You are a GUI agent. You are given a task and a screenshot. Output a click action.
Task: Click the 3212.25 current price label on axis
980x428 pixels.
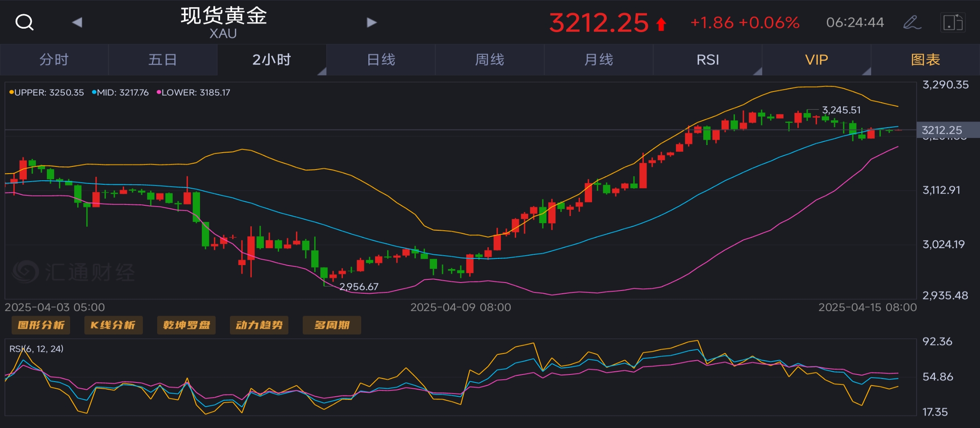(x=942, y=130)
